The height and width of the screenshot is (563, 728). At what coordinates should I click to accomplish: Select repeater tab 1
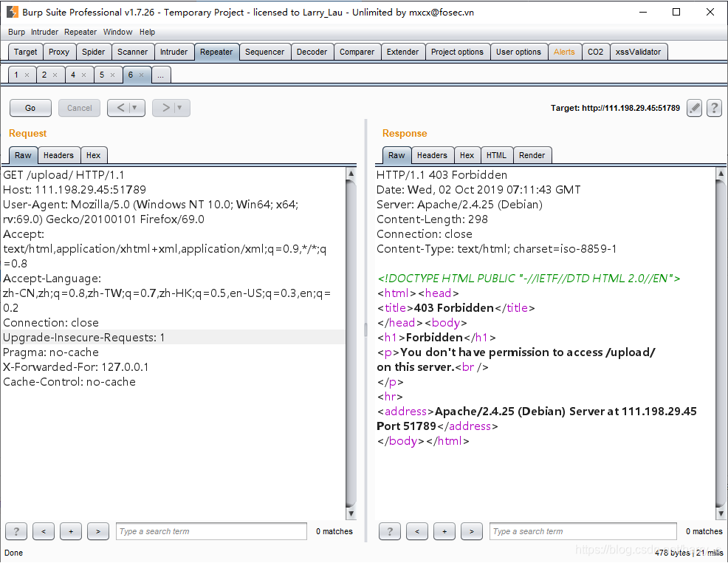(16, 75)
